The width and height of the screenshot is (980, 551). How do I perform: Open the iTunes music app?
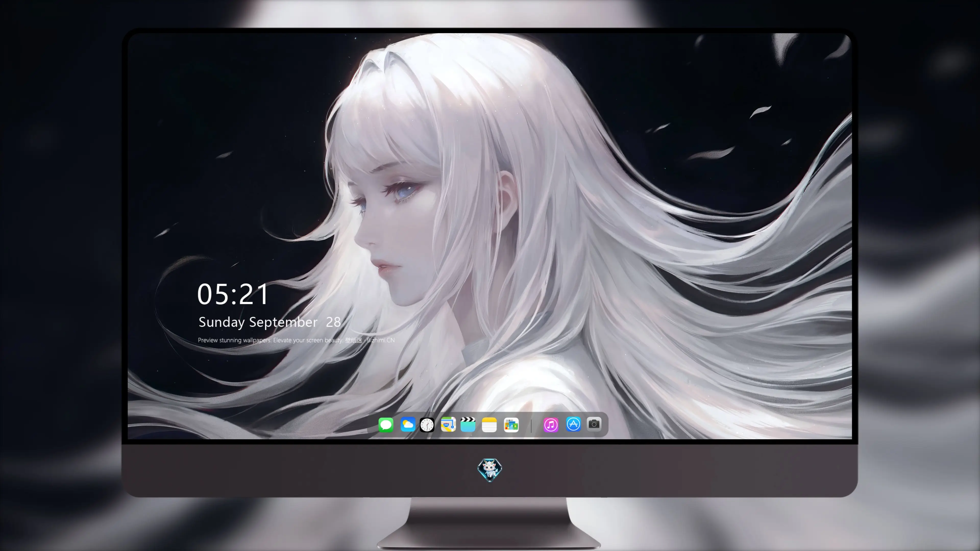pyautogui.click(x=551, y=425)
